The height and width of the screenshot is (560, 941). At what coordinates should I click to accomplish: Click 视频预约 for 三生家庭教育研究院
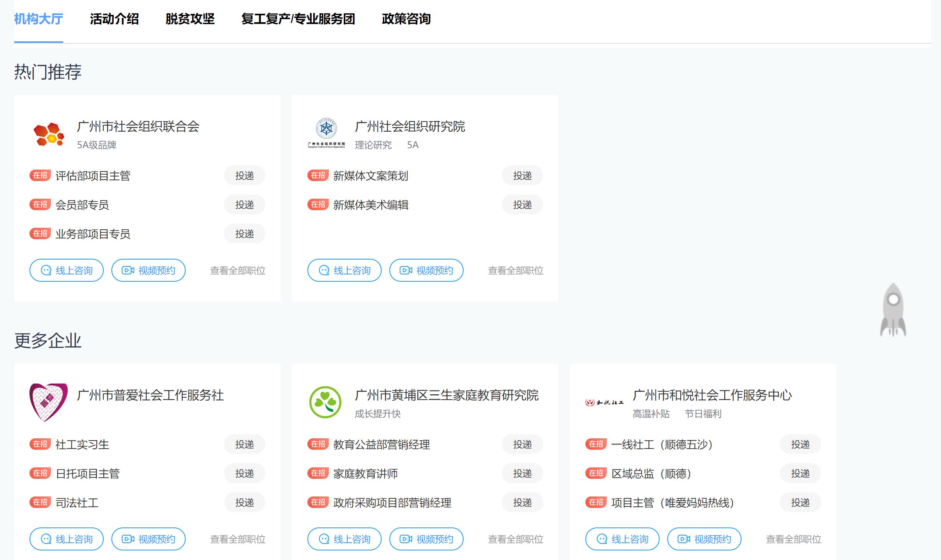(x=426, y=539)
